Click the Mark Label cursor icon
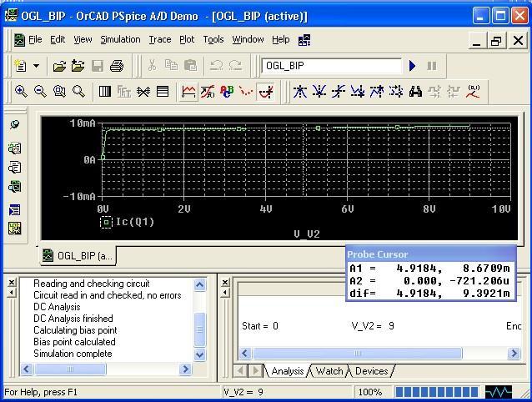This screenshot has height=402, width=532. 474,92
